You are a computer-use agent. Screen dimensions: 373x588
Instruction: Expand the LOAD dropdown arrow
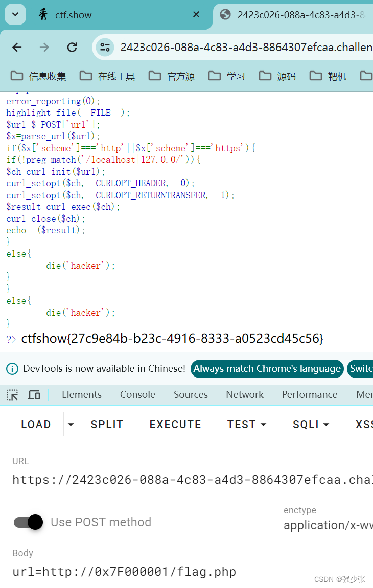[x=71, y=425]
